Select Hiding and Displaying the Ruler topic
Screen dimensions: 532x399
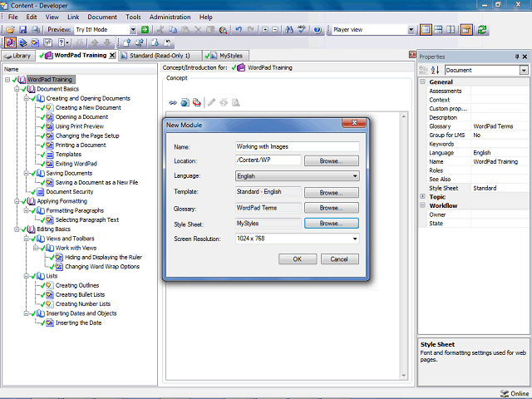click(x=103, y=257)
